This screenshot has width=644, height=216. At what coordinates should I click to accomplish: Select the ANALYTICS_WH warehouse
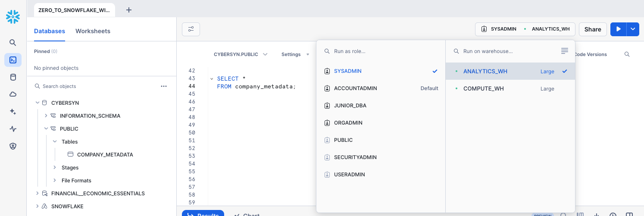click(510, 71)
